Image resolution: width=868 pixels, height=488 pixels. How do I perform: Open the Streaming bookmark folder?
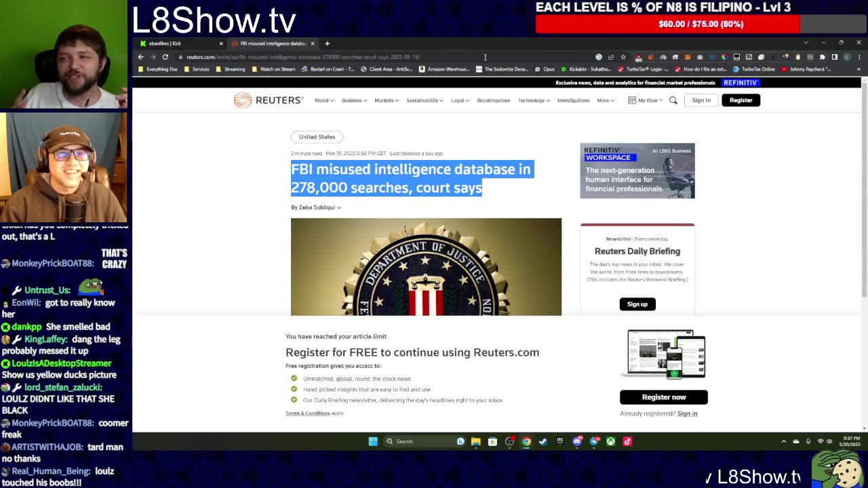[230, 69]
